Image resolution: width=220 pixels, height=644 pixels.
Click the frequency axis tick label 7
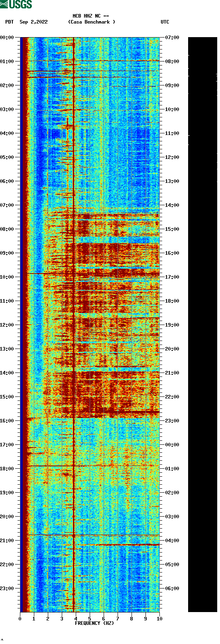pos(118,619)
